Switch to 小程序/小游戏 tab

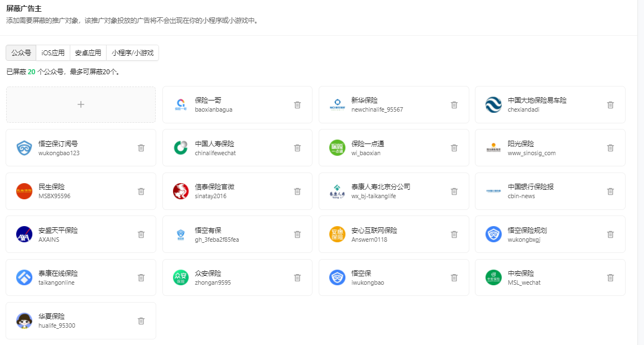tap(132, 53)
